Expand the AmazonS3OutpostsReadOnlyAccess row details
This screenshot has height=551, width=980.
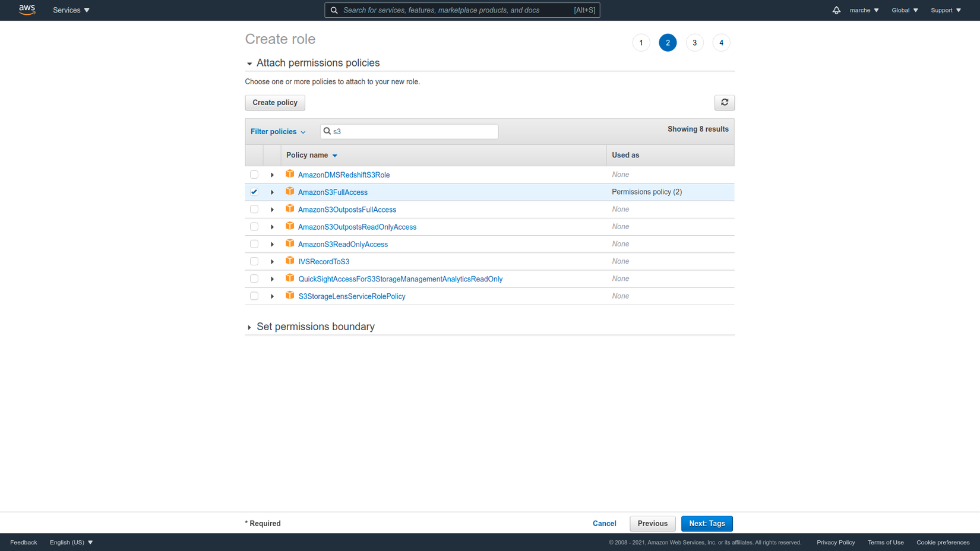click(x=273, y=227)
